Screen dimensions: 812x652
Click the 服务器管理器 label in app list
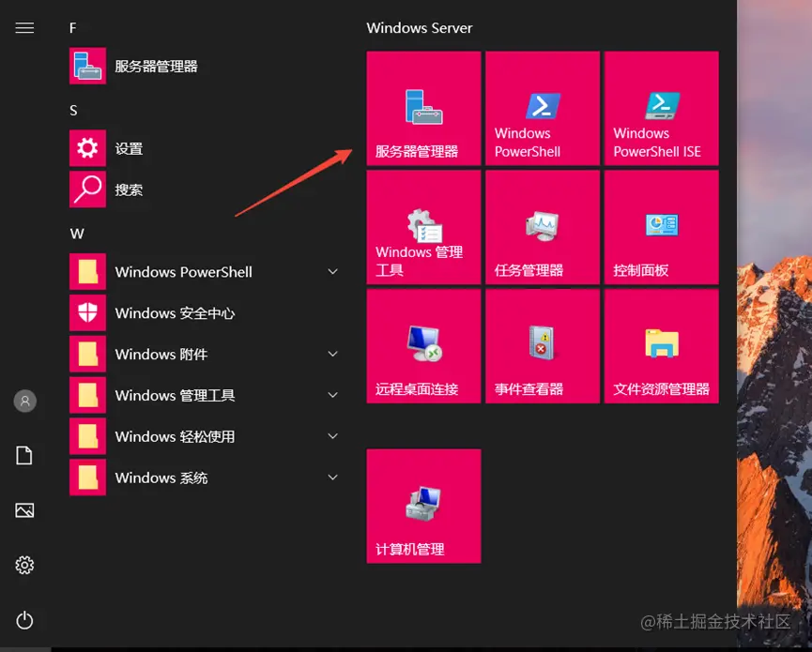157,67
